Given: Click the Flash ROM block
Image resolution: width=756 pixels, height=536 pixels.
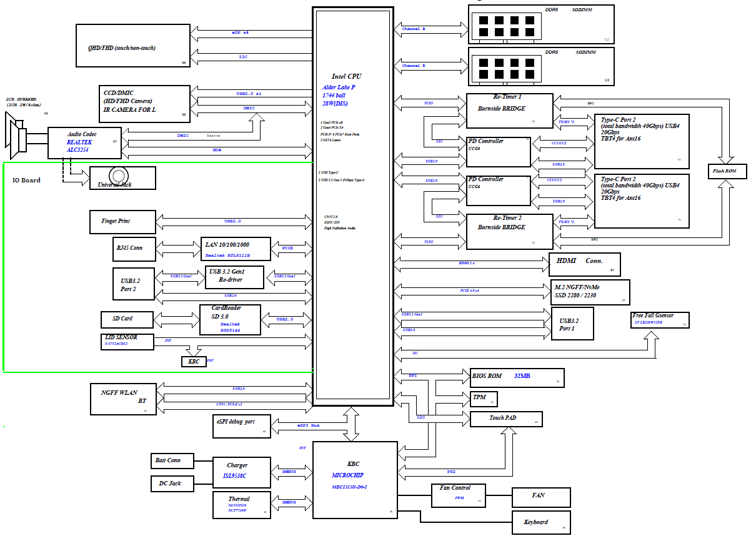Looking at the screenshot, I should pos(726,171).
